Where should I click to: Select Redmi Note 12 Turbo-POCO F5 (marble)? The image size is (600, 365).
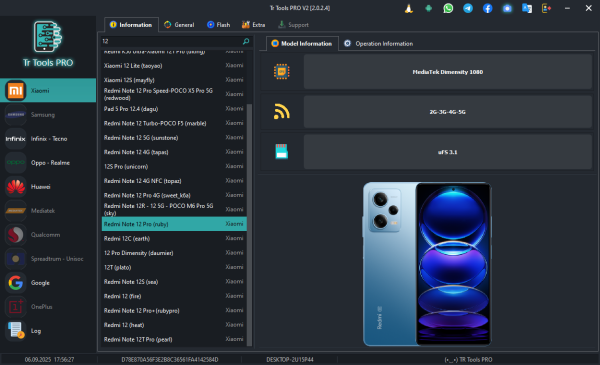point(174,123)
